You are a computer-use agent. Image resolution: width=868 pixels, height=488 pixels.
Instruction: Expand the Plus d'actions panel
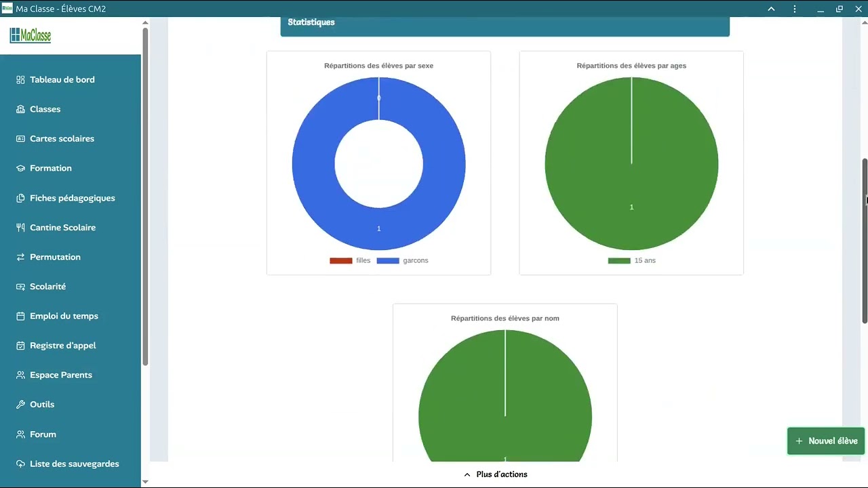496,474
